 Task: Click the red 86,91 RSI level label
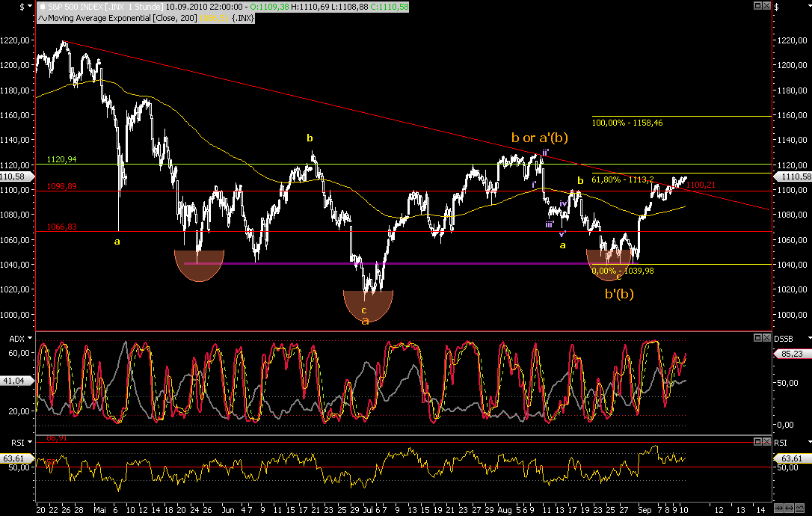coord(56,437)
